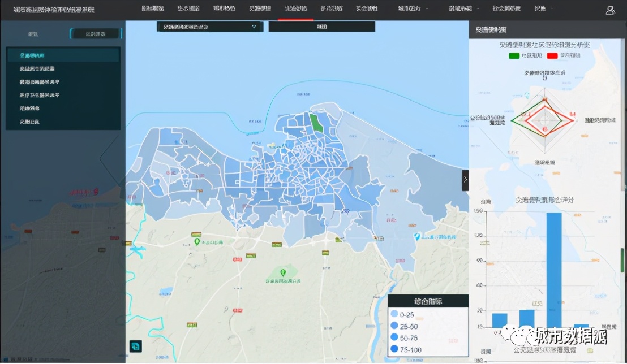
Task: Select the active red-underlined top navigation tab
Action: (x=295, y=9)
